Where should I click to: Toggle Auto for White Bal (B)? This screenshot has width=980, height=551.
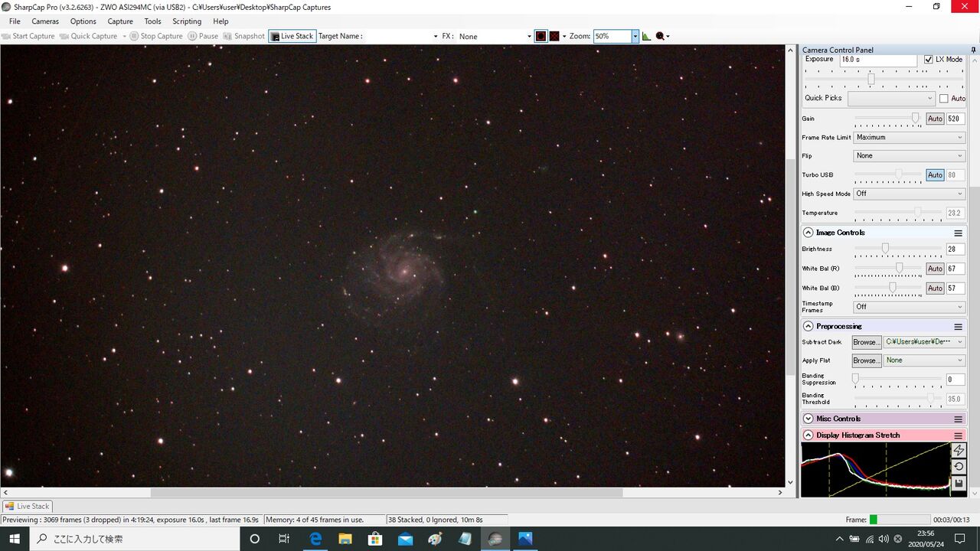click(935, 289)
